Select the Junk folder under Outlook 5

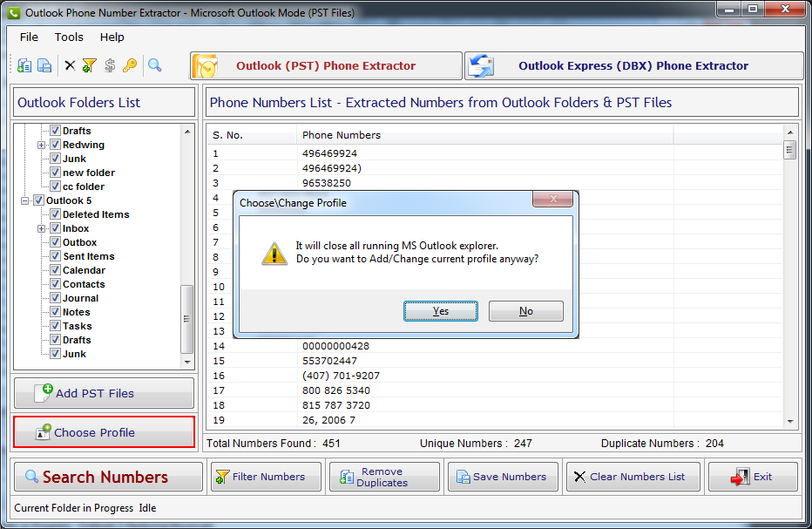75,354
